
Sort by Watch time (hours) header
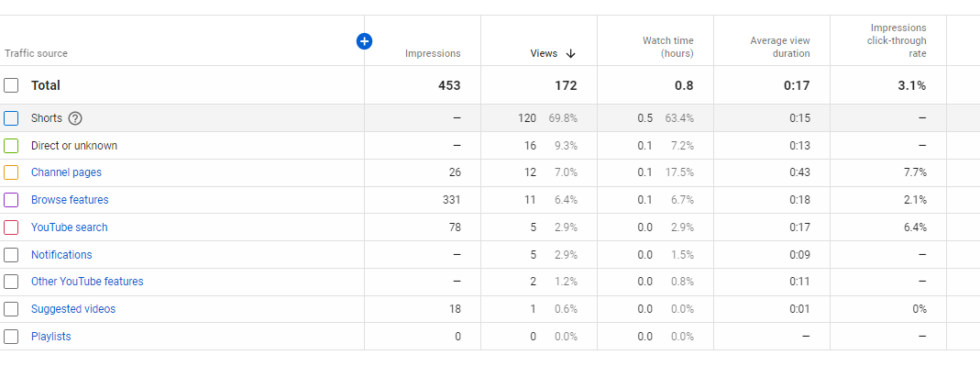tap(667, 47)
